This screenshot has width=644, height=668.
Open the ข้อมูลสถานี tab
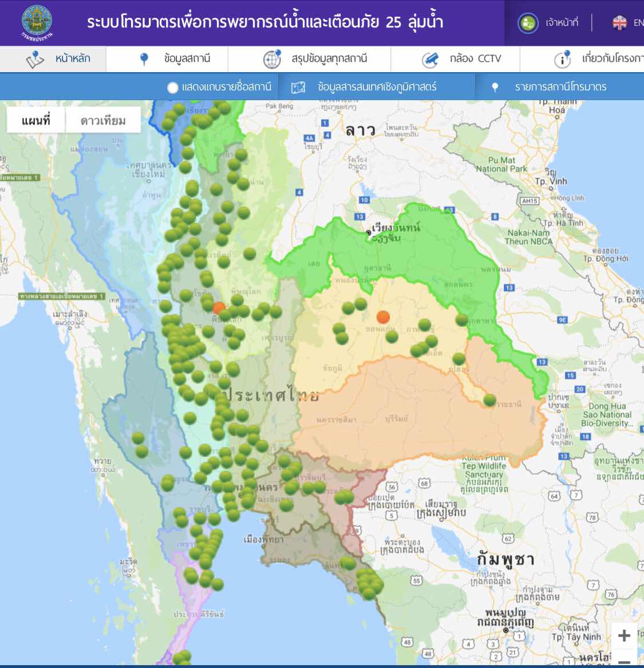pyautogui.click(x=167, y=59)
